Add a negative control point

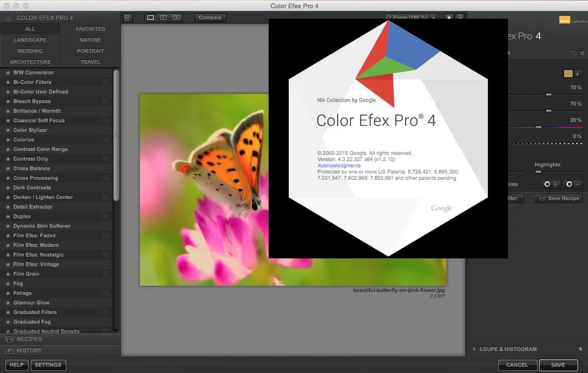pyautogui.click(x=573, y=184)
